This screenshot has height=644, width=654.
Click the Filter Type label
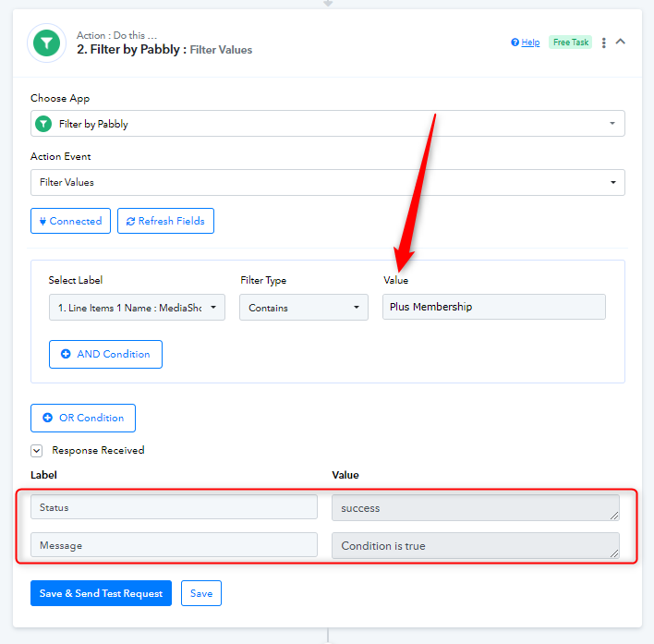tap(263, 280)
